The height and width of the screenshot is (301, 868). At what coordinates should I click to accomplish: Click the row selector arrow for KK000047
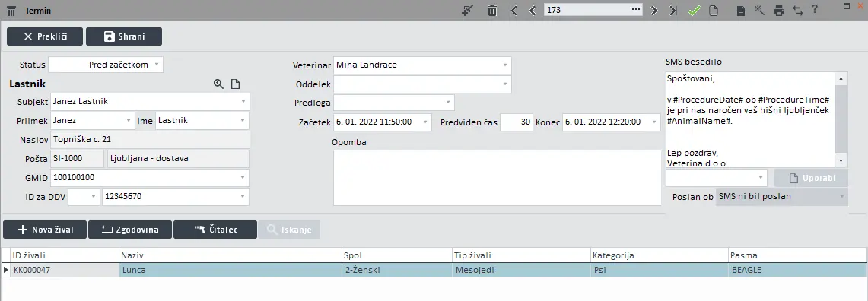[6, 270]
